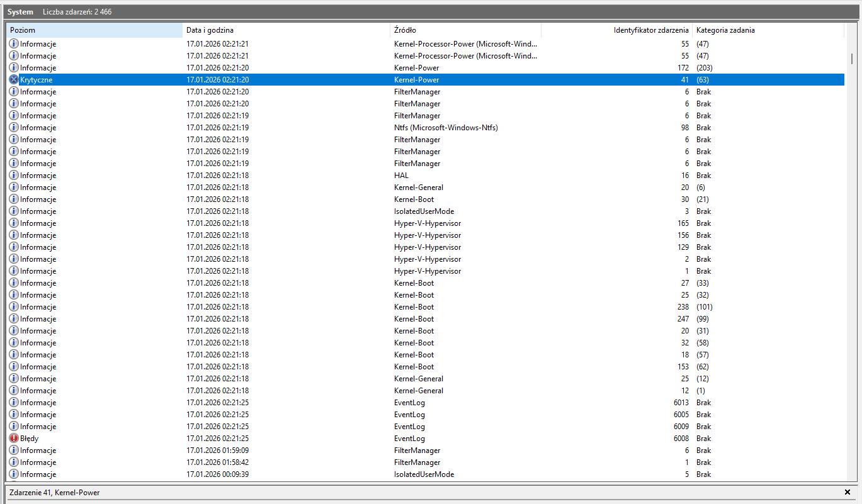Click the critical icon of Kernel-Power event 41

[x=14, y=80]
